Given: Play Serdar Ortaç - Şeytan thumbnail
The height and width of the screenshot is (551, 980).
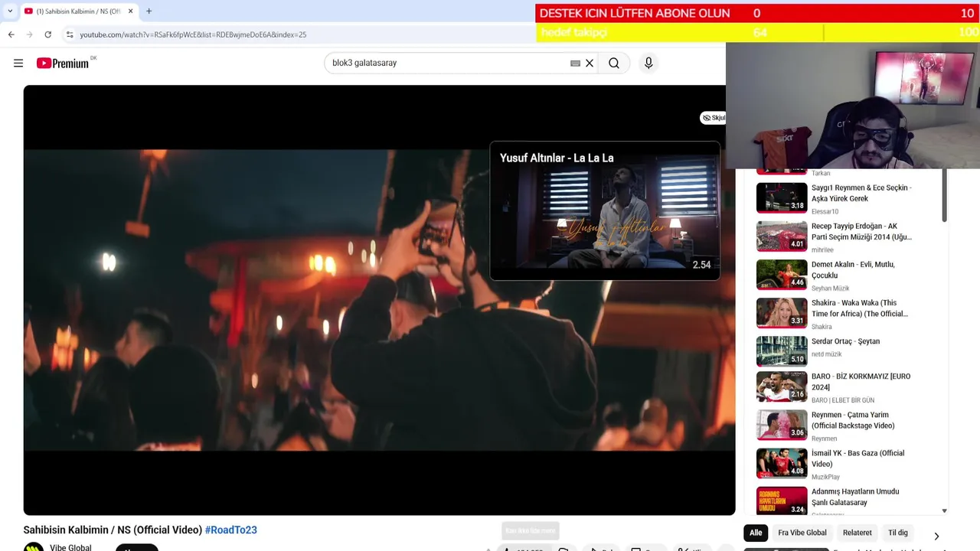Looking at the screenshot, I should (x=782, y=351).
